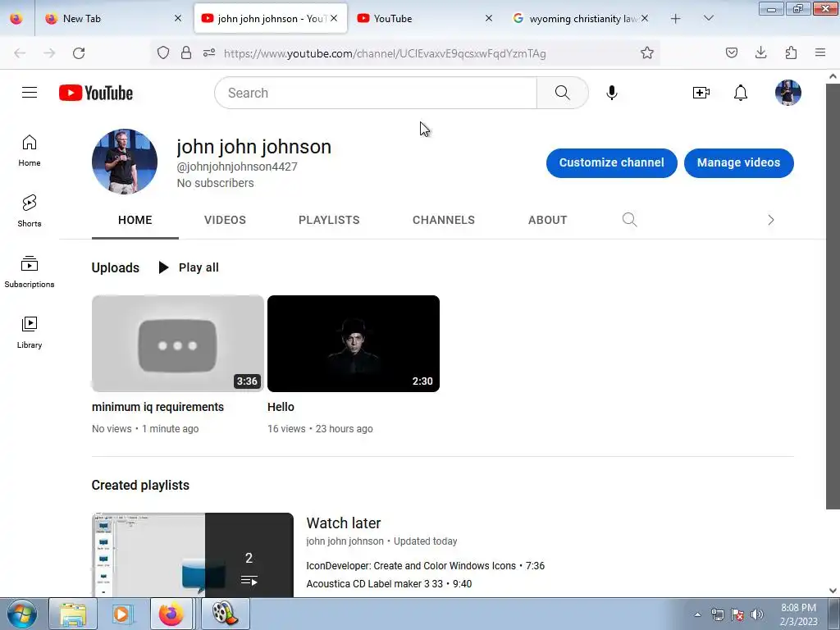Click the channel search magnifier icon

coord(629,220)
